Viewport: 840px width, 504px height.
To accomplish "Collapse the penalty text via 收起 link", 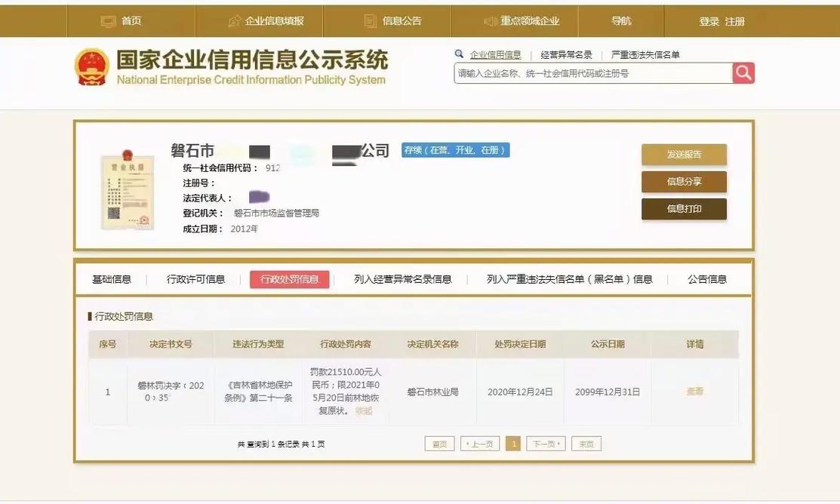I will click(x=364, y=411).
